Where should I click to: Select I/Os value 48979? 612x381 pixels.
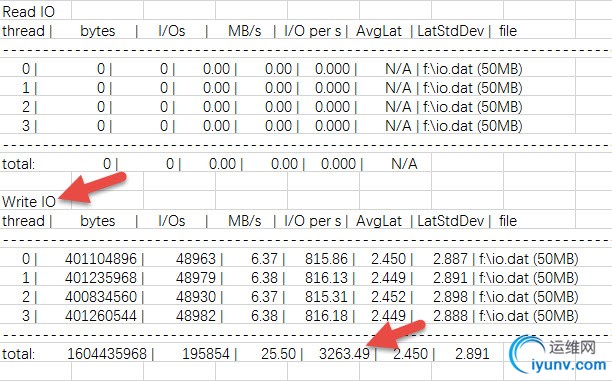tap(196, 278)
